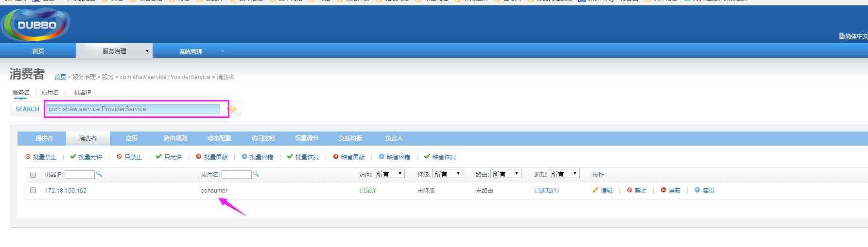Click the 首页 breadcrumb link
Image resolution: width=868 pixels, height=247 pixels.
click(x=60, y=77)
